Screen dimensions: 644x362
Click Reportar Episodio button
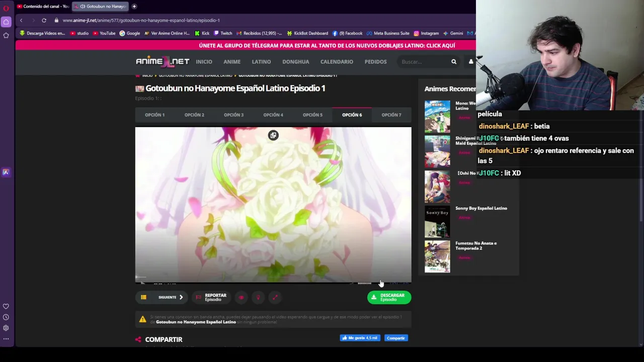tap(211, 298)
